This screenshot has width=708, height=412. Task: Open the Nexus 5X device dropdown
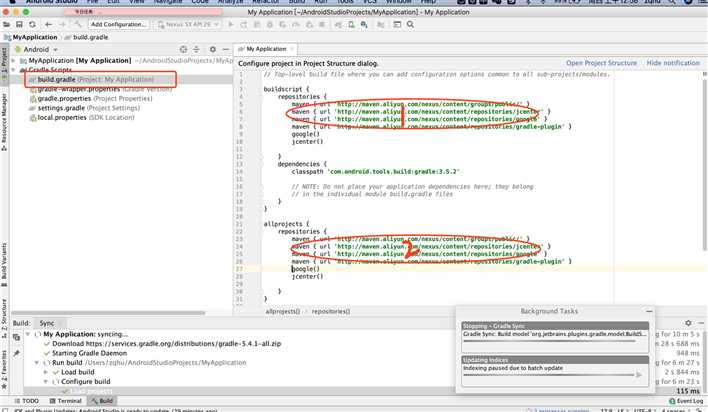coord(188,24)
